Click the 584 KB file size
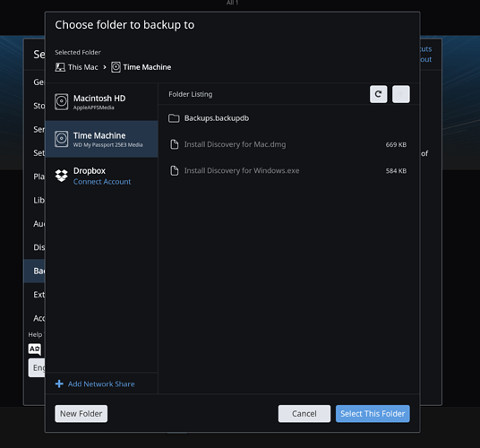 396,171
